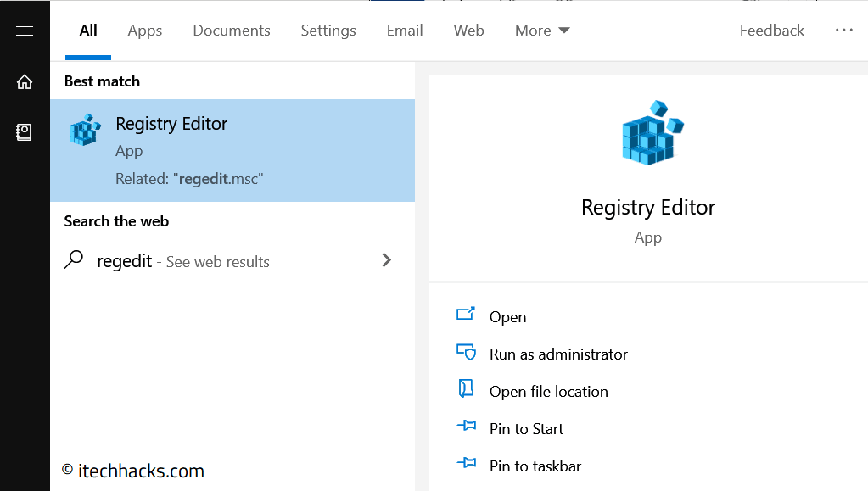Click the Pin to Start pin icon
The width and height of the screenshot is (868, 491).
466,427
